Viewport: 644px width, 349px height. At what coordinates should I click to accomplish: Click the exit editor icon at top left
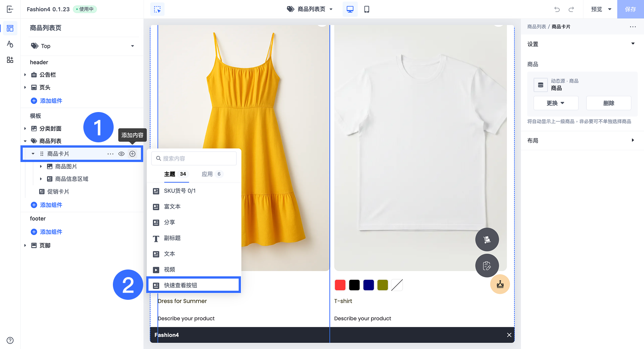[x=10, y=9]
